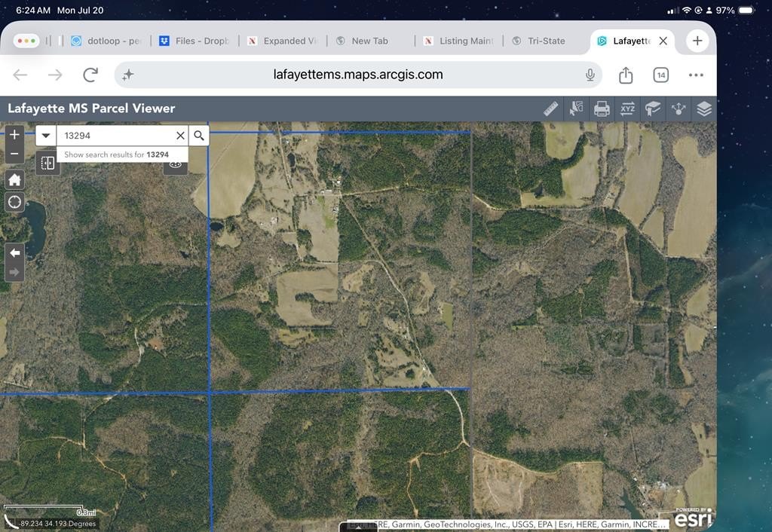Image resolution: width=772 pixels, height=532 pixels.
Task: Focus the lafayettems.maps.arcgis.com address bar
Action: (x=358, y=75)
